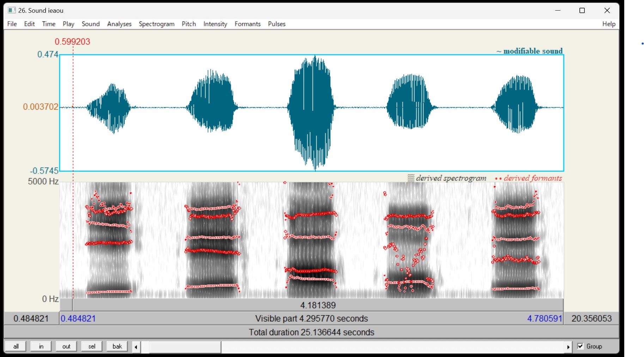Open the Time menu
Screen dimensions: 644x357
pos(49,24)
